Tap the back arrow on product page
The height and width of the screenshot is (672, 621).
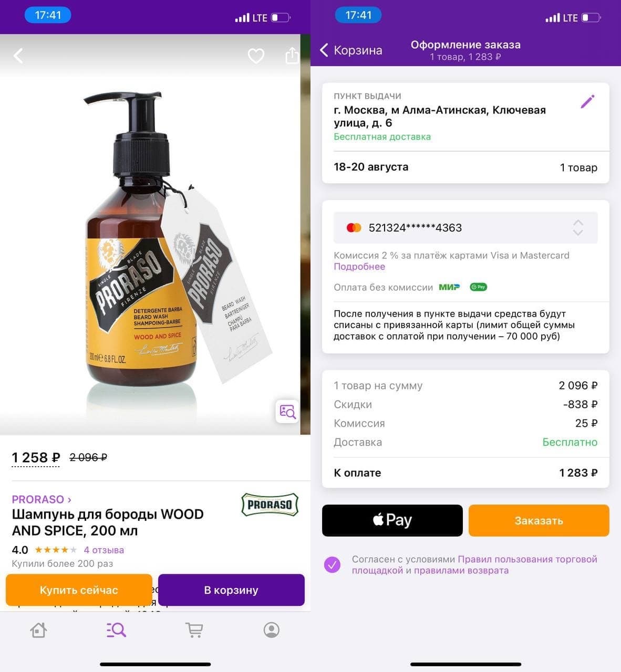(18, 56)
